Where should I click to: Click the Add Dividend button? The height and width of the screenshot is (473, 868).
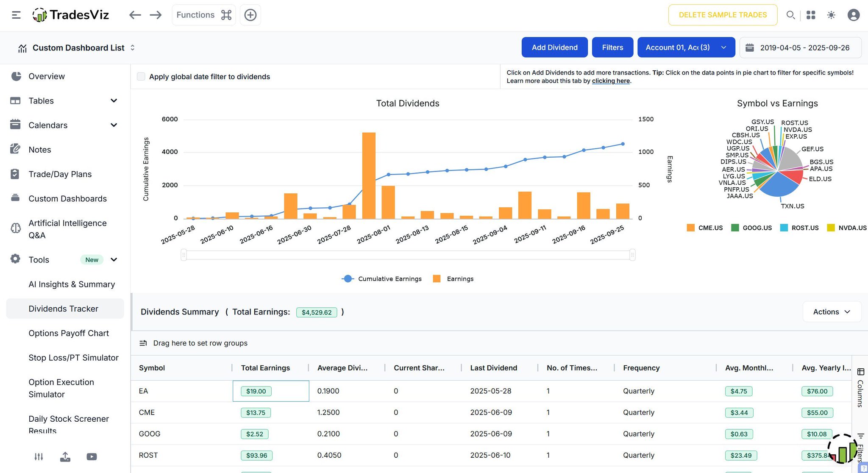[x=554, y=47]
